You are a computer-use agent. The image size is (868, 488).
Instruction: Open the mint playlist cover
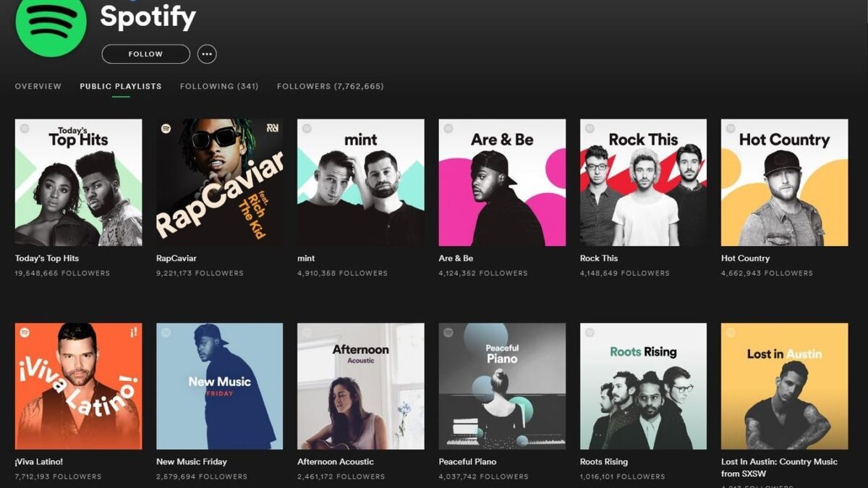coord(360,181)
